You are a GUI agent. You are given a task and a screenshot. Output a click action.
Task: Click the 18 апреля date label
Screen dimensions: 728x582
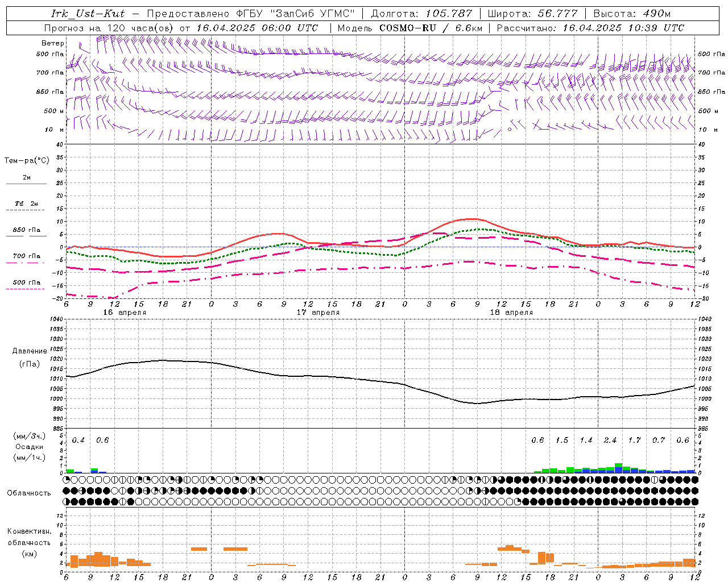(x=511, y=313)
